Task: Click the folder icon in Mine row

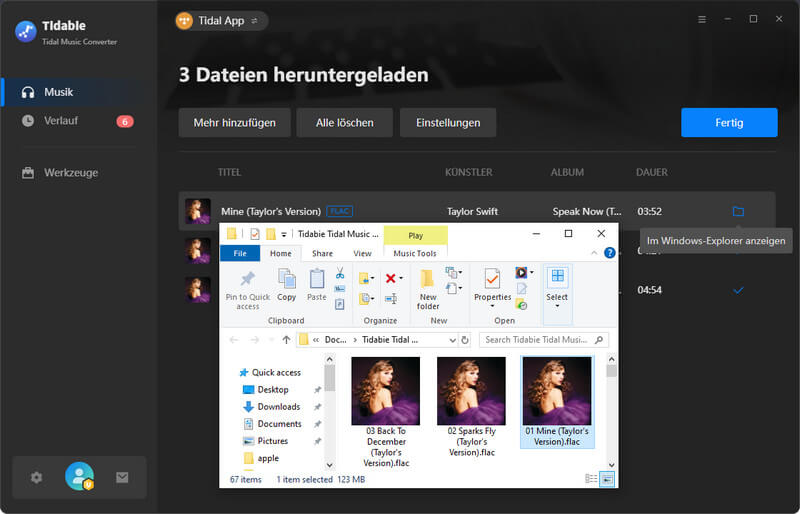Action: point(738,211)
